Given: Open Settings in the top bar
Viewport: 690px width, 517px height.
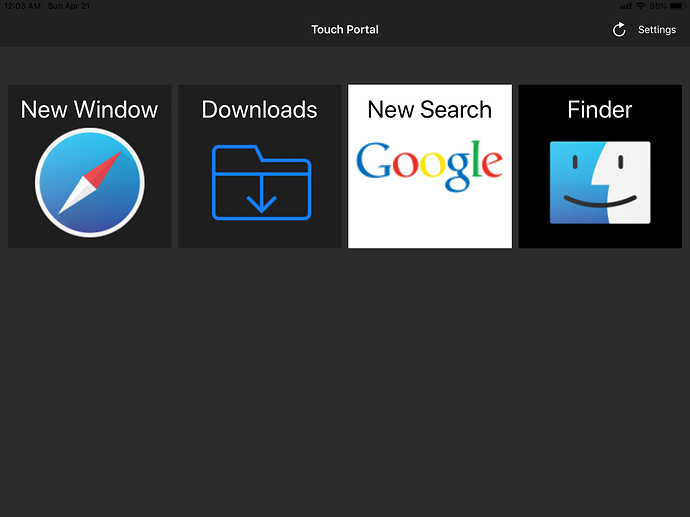Looking at the screenshot, I should tap(657, 29).
